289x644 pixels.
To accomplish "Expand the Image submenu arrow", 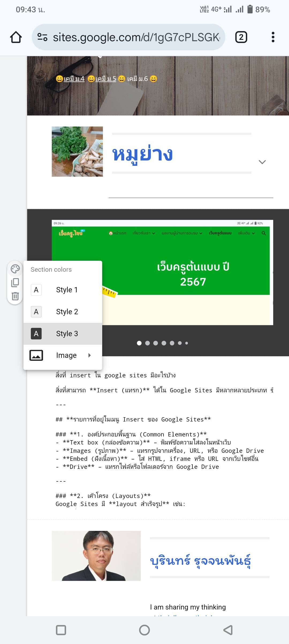I will (89, 355).
